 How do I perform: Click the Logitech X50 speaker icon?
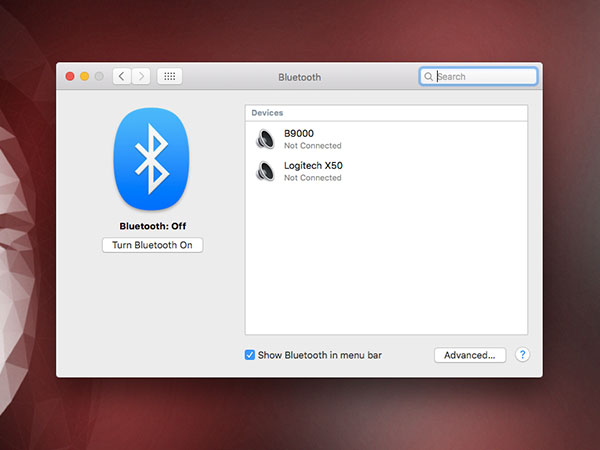pos(265,171)
